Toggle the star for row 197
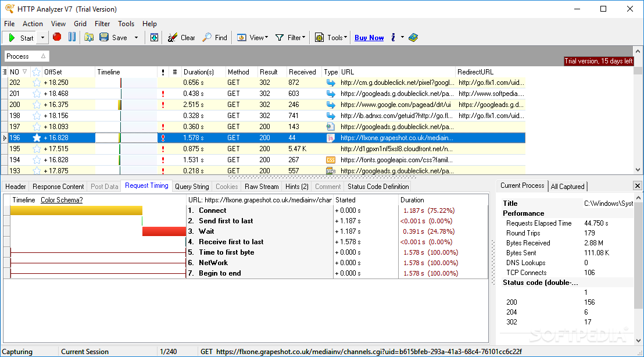 (37, 127)
